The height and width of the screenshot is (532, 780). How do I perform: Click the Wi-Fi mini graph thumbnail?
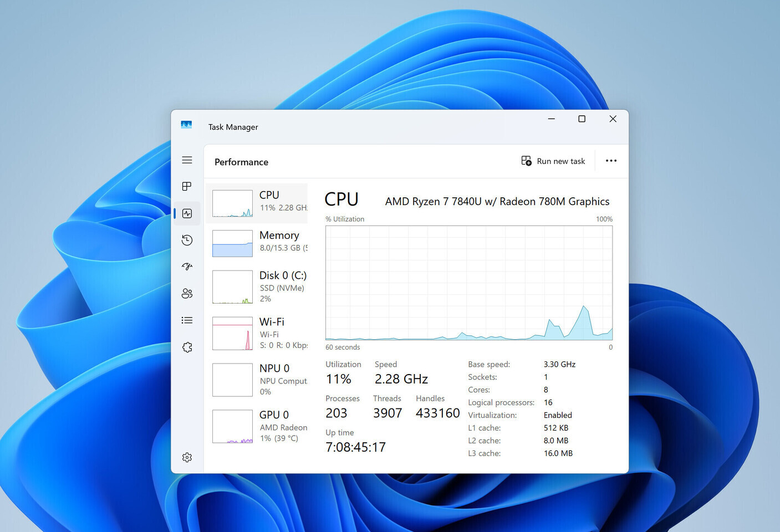[x=232, y=333]
